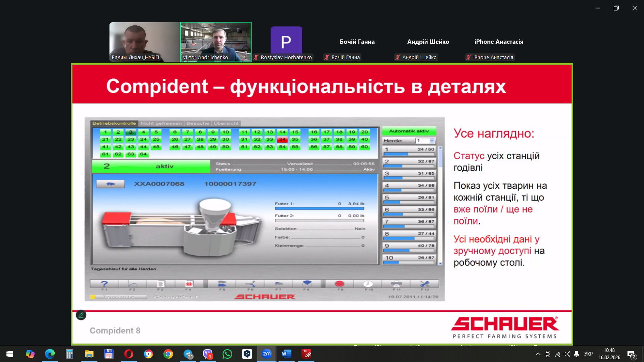Select Viktor Andriichenko's video thumbnail
This screenshot has height=362, width=644.
click(x=216, y=42)
